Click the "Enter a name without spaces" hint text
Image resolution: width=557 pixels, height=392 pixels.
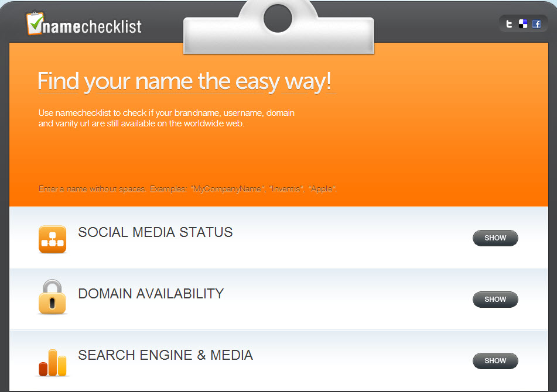(x=187, y=189)
